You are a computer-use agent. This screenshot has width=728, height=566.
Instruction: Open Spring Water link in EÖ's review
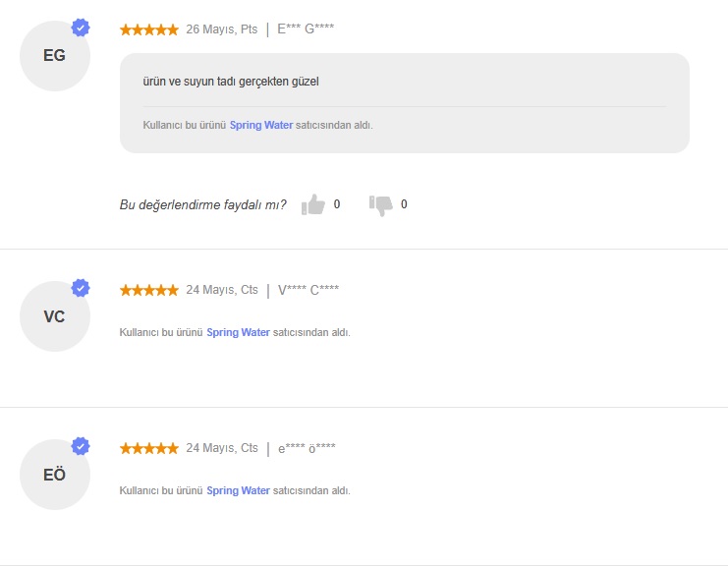pyautogui.click(x=238, y=490)
